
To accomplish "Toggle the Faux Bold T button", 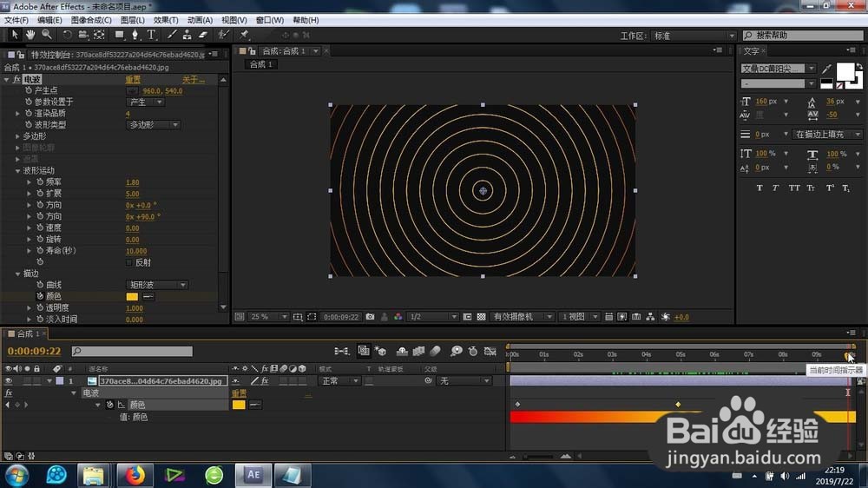I will click(759, 188).
